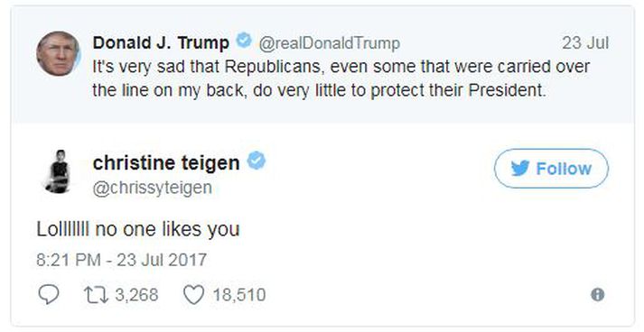Image resolution: width=644 pixels, height=332 pixels.
Task: Like the tweet with the heart icon
Action: [193, 295]
